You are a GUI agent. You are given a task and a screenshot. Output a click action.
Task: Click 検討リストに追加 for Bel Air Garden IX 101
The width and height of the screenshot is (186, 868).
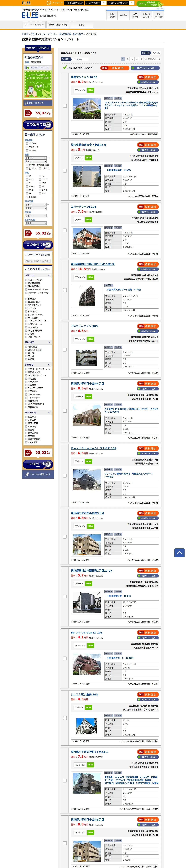coord(148,638)
